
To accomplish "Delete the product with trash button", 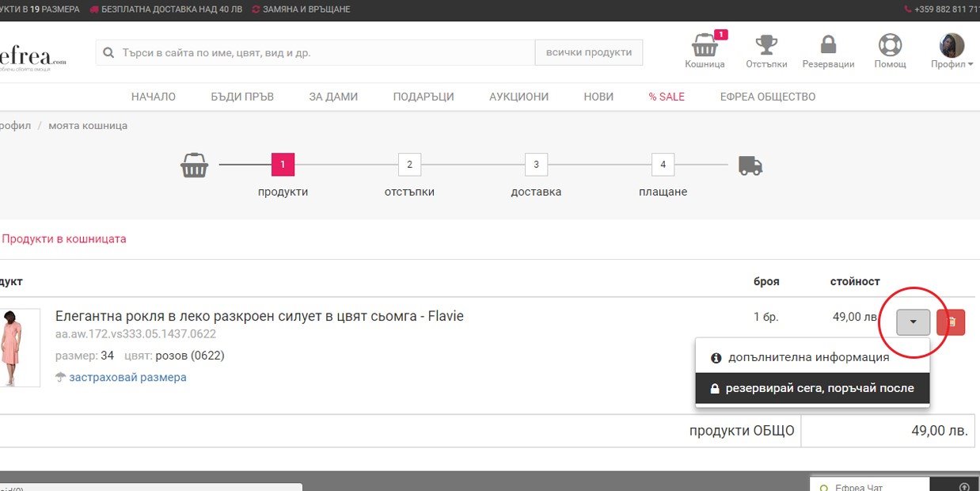I will [x=951, y=322].
